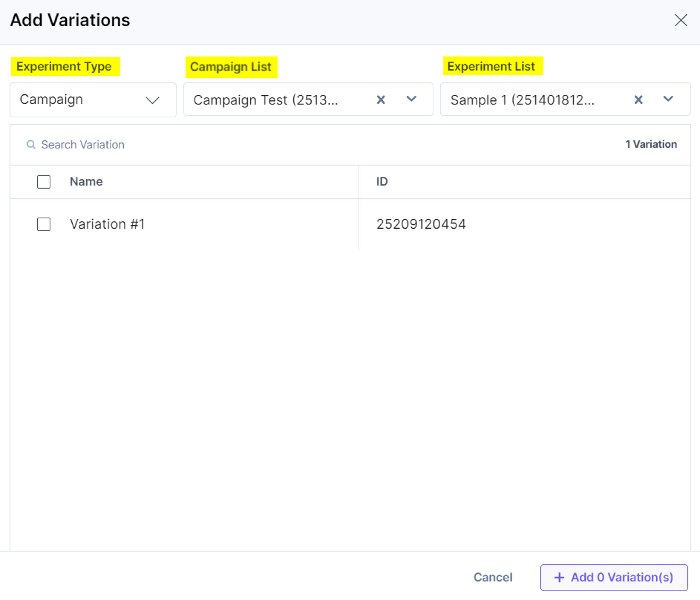Expand the Experiment List dropdown chevron
Viewport: 700px width, 600px height.
tap(668, 99)
